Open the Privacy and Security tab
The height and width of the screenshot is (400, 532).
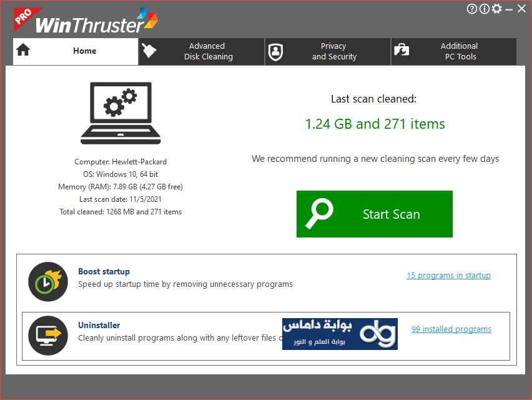[328, 51]
